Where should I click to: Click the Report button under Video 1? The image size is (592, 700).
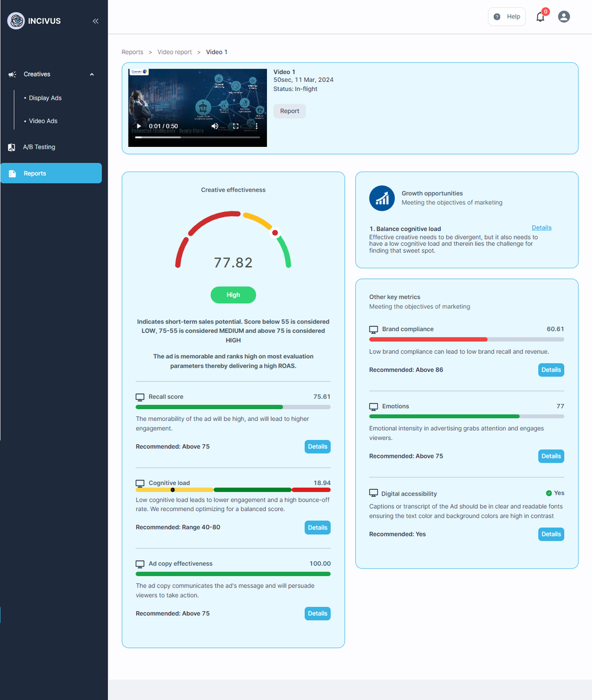(x=289, y=111)
